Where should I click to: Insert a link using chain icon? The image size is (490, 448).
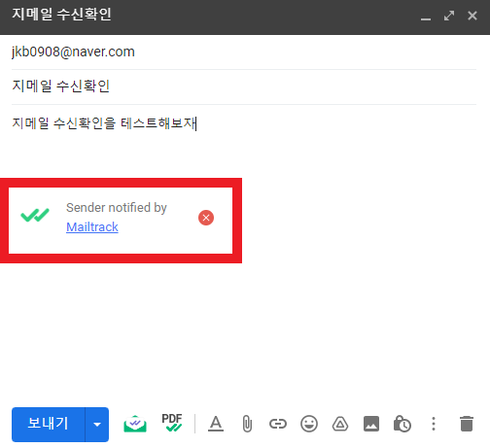tap(278, 424)
